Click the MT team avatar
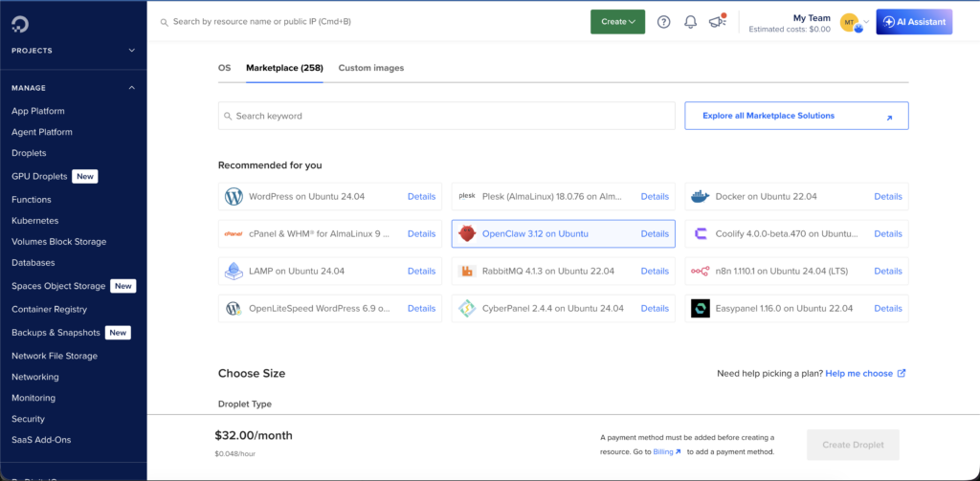 (848, 22)
